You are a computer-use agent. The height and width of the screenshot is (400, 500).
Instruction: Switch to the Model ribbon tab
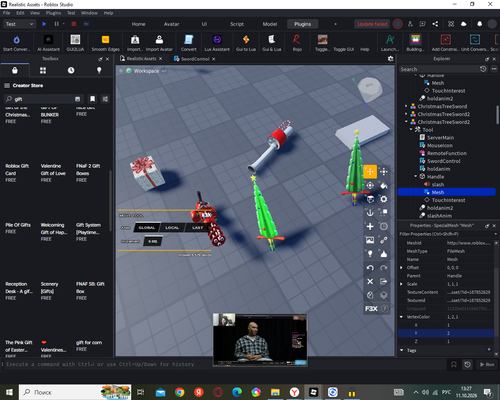[x=270, y=24]
